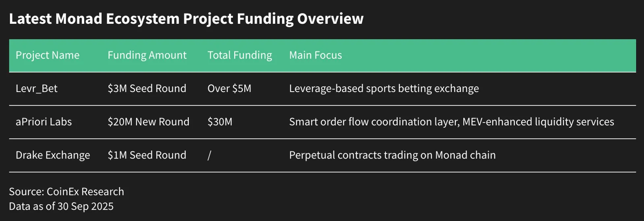Click Smart order flow coordination layer description
The height and width of the screenshot is (221, 644).
[x=452, y=122]
